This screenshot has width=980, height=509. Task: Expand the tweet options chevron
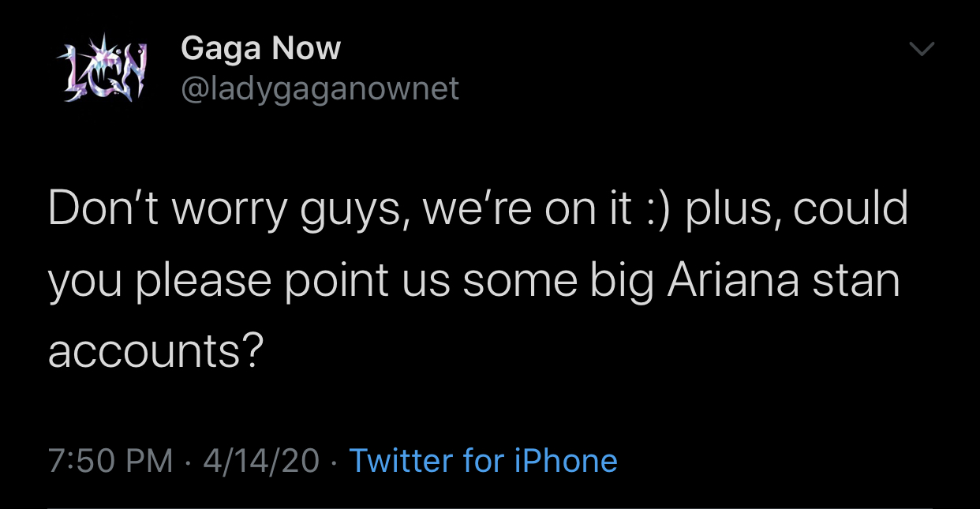[921, 50]
